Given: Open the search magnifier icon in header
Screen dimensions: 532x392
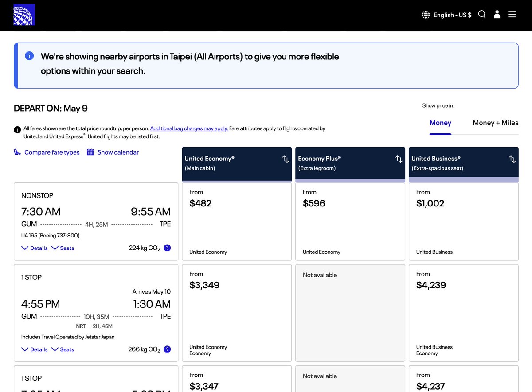Looking at the screenshot, I should click(x=482, y=15).
